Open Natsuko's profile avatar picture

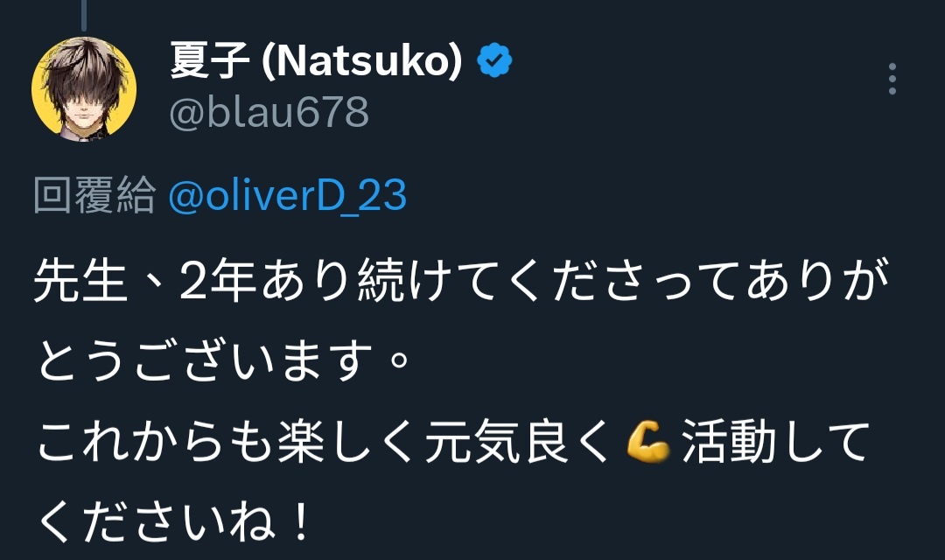(x=84, y=88)
